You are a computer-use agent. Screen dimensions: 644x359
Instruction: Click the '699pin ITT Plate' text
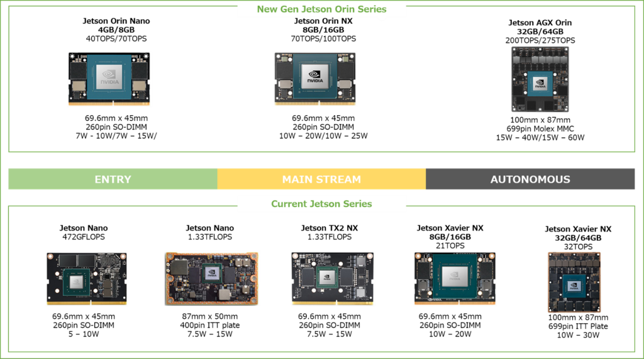click(579, 326)
